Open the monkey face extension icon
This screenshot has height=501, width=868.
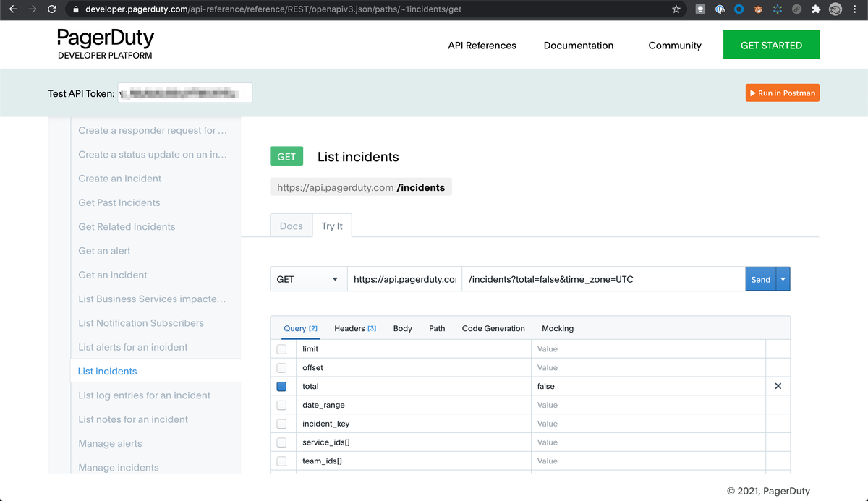[758, 9]
